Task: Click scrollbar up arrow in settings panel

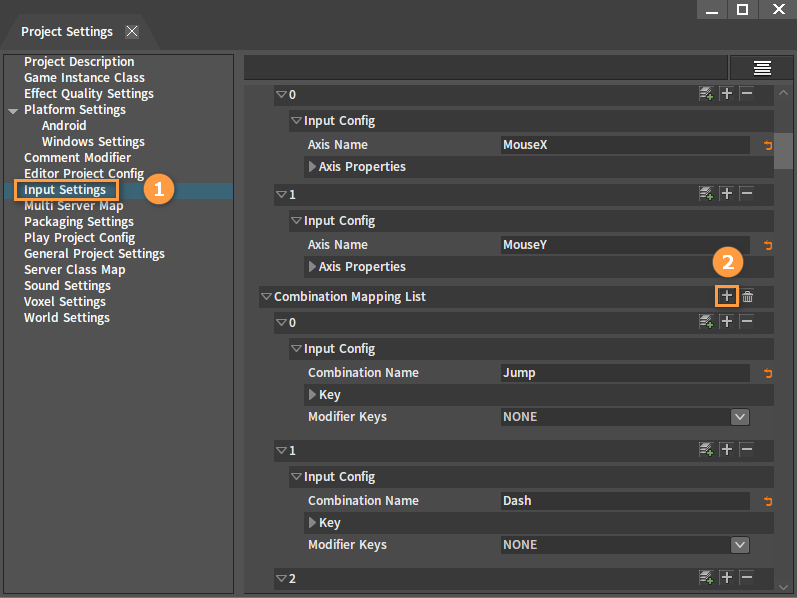Action: 783,93
